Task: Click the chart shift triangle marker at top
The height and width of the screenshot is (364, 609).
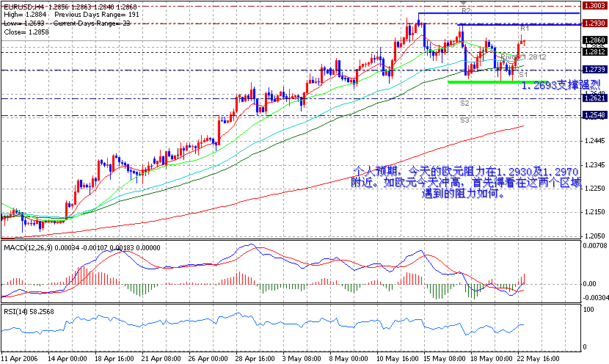Action: 463,2
